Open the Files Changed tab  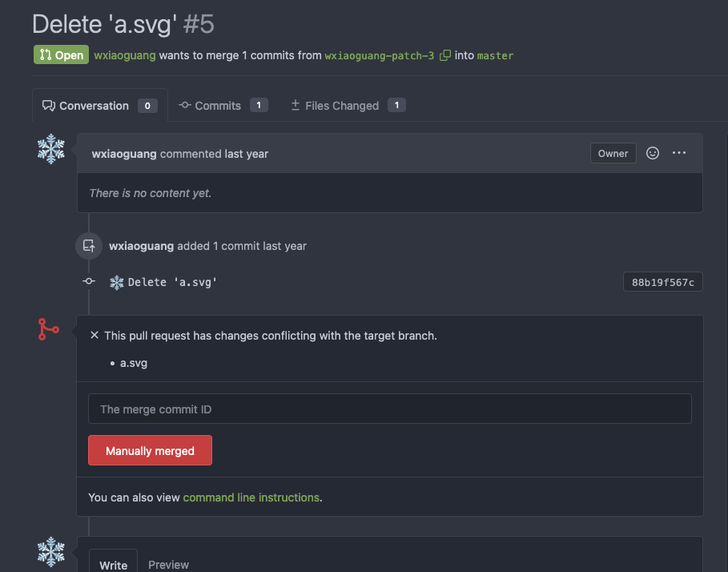pyautogui.click(x=348, y=106)
